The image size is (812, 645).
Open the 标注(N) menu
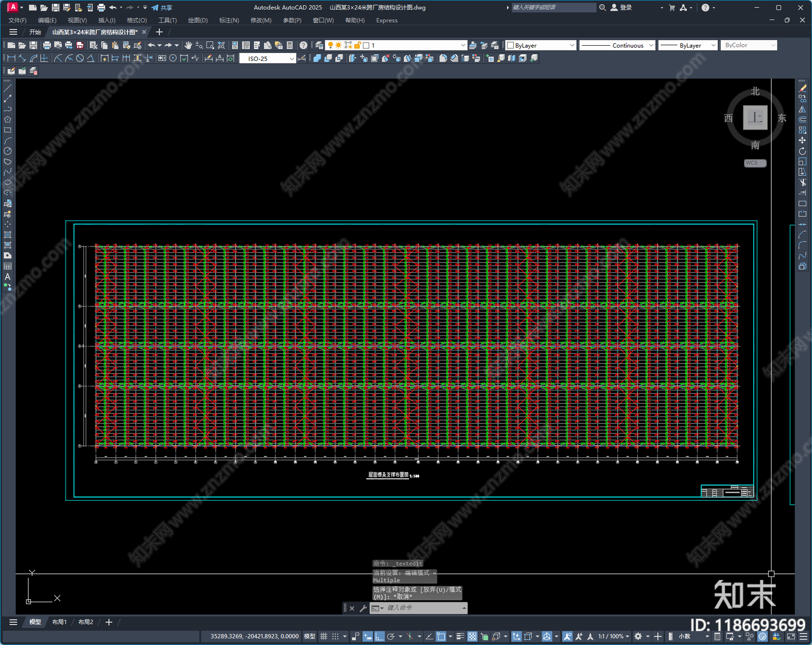click(229, 20)
